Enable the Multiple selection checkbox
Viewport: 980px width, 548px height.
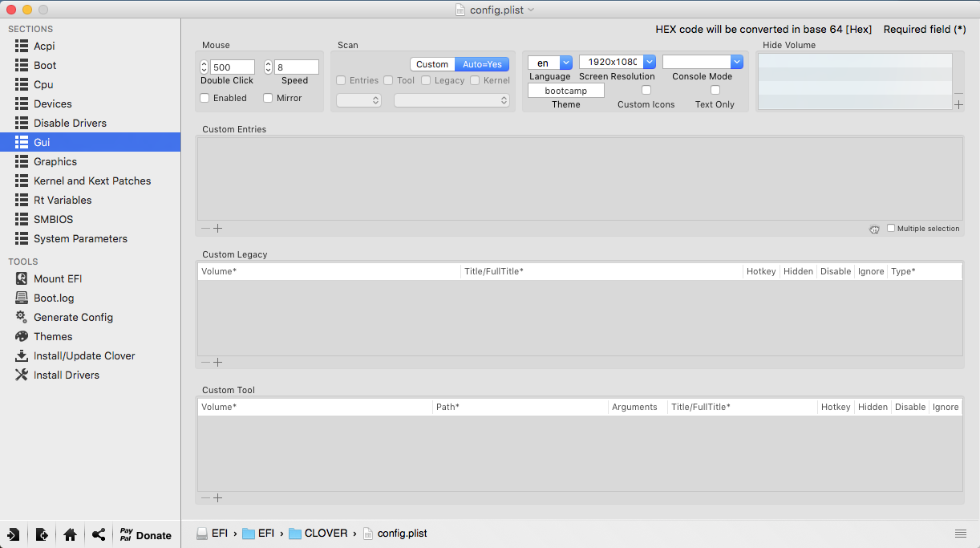coord(891,228)
